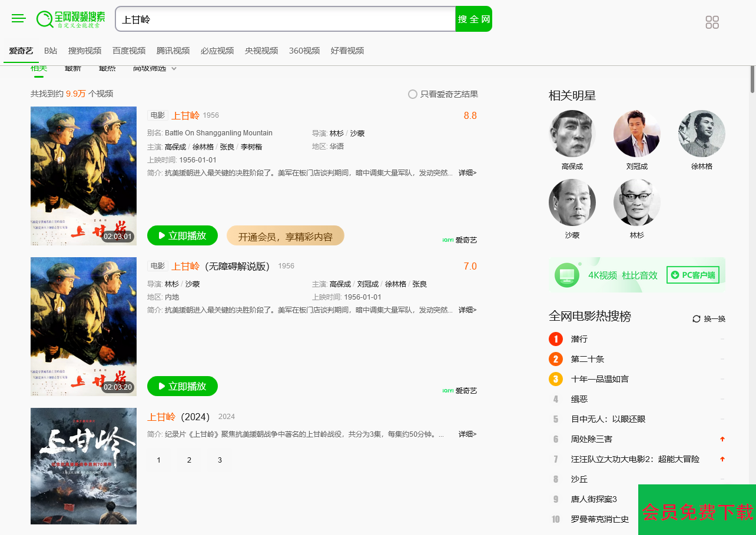Select 只看爱奇艺结果 radio option

coord(413,94)
